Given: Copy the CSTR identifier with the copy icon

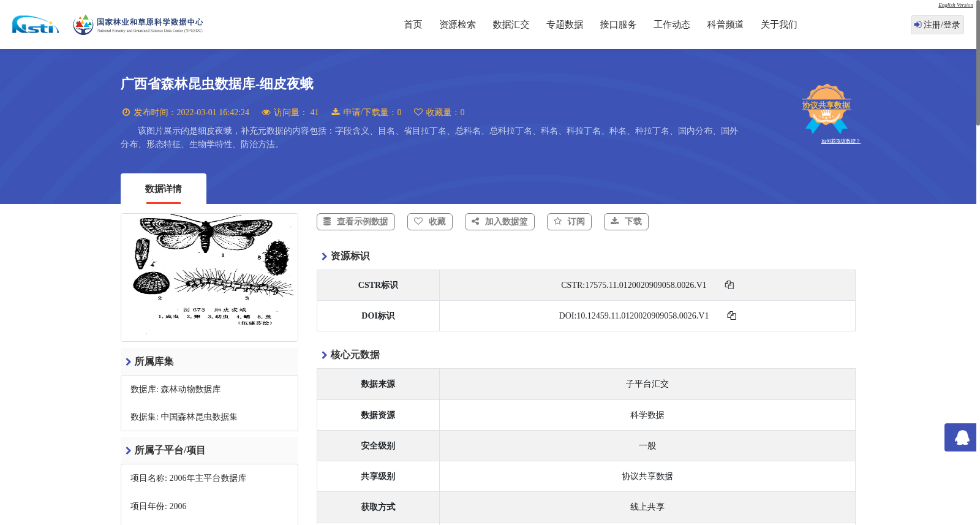Looking at the screenshot, I should pyautogui.click(x=729, y=285).
